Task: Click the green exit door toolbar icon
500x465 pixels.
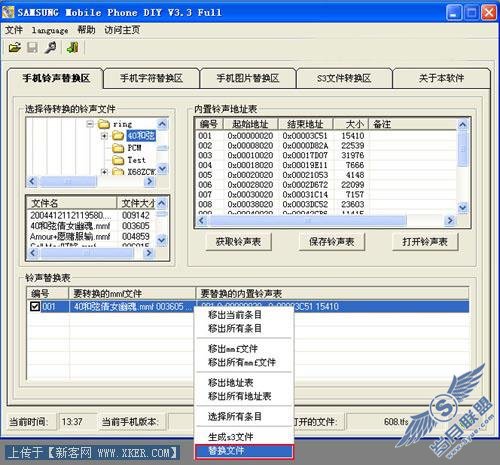Action: 72,48
